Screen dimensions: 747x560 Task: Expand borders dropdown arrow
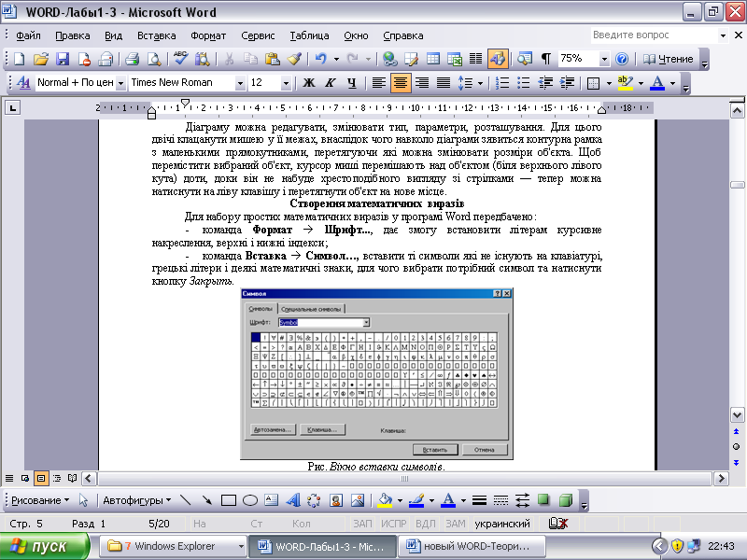pyautogui.click(x=609, y=83)
